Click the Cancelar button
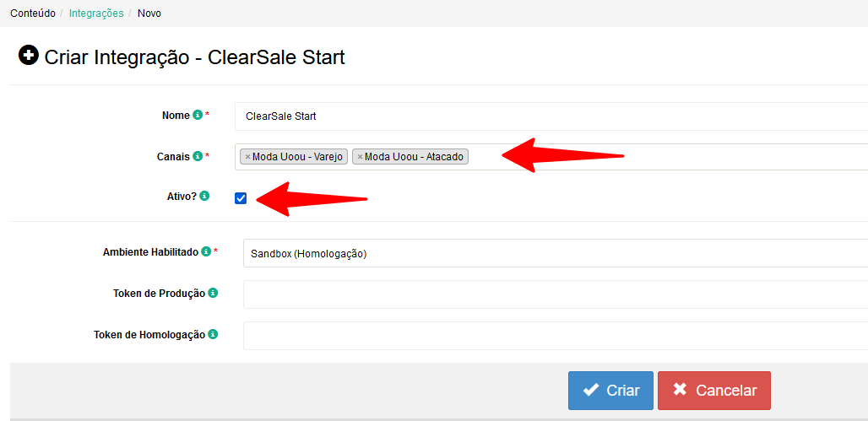868x421 pixels. click(714, 391)
